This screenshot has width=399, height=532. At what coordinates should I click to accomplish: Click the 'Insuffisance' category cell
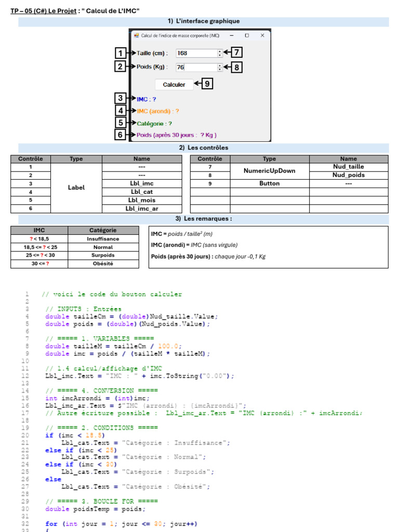click(x=103, y=239)
